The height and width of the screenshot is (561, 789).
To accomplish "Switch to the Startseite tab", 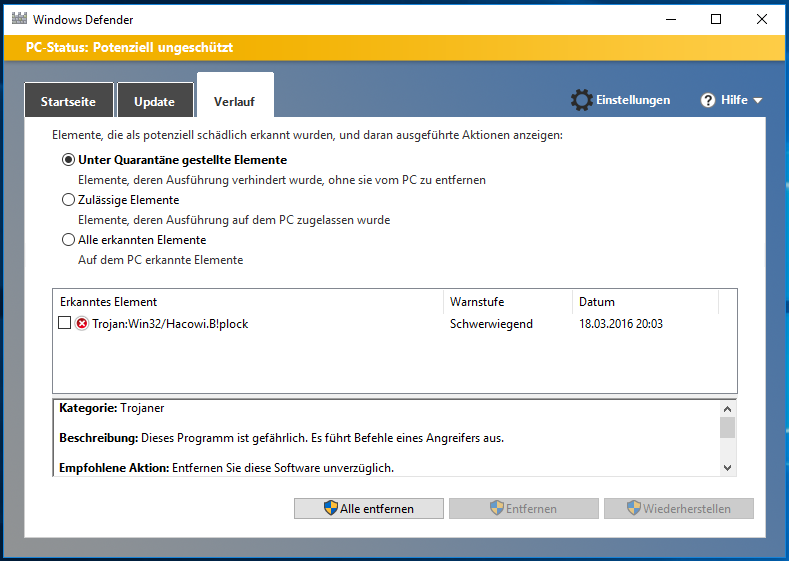I will pos(68,100).
